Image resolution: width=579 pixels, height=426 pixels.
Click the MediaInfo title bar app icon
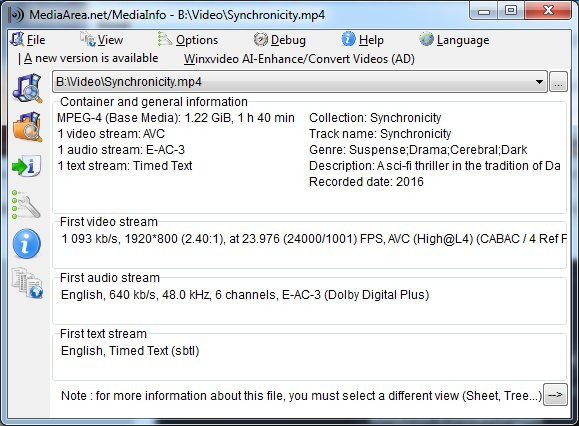pos(16,15)
